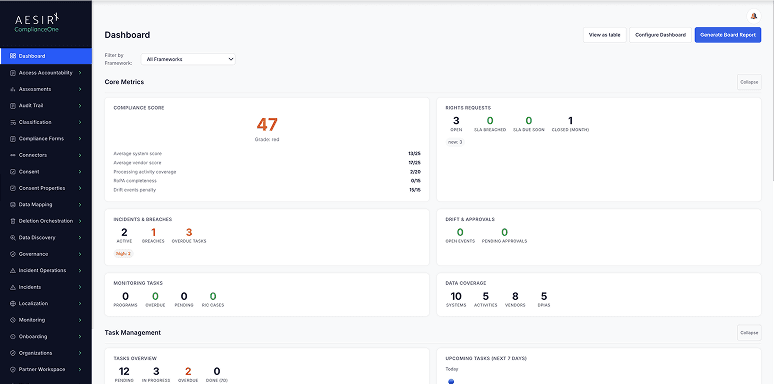Image resolution: width=774 pixels, height=384 pixels.
Task: Click the Assessments sidebar icon
Action: tap(13, 89)
